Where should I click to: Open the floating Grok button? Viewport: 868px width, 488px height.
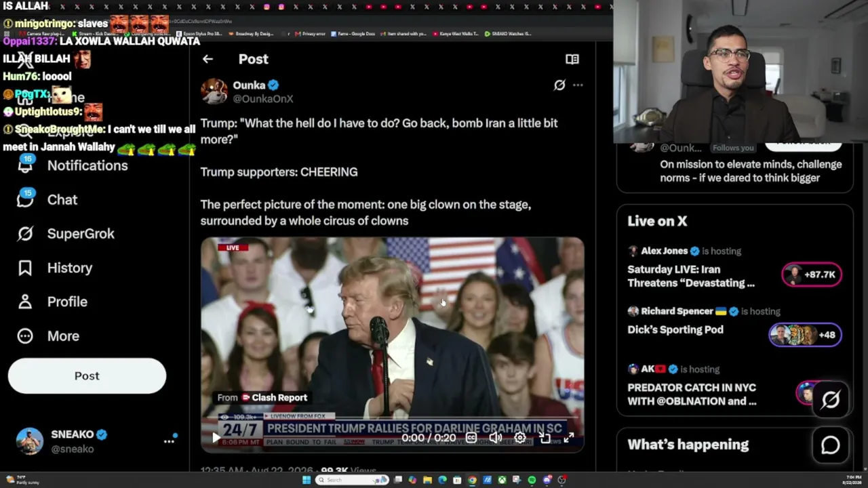pos(831,400)
